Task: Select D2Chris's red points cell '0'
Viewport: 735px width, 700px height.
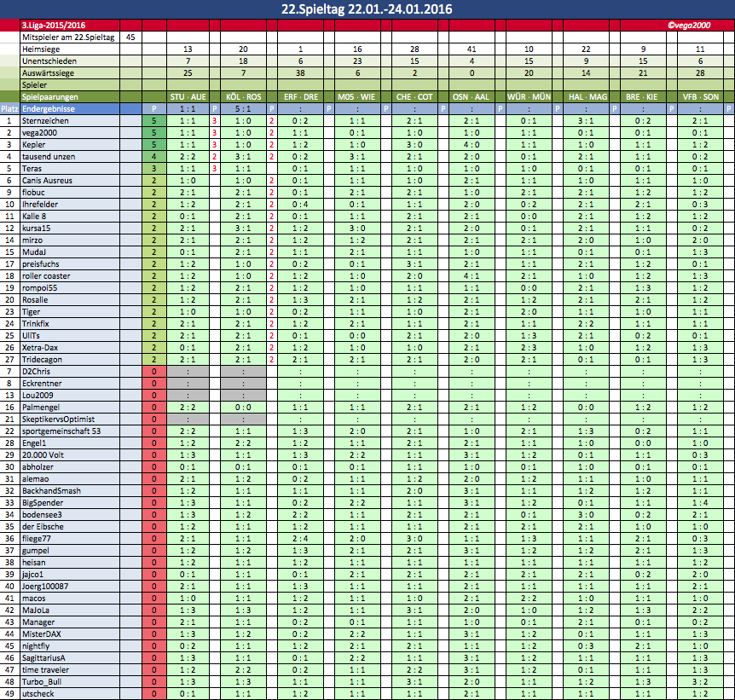Action: (154, 372)
